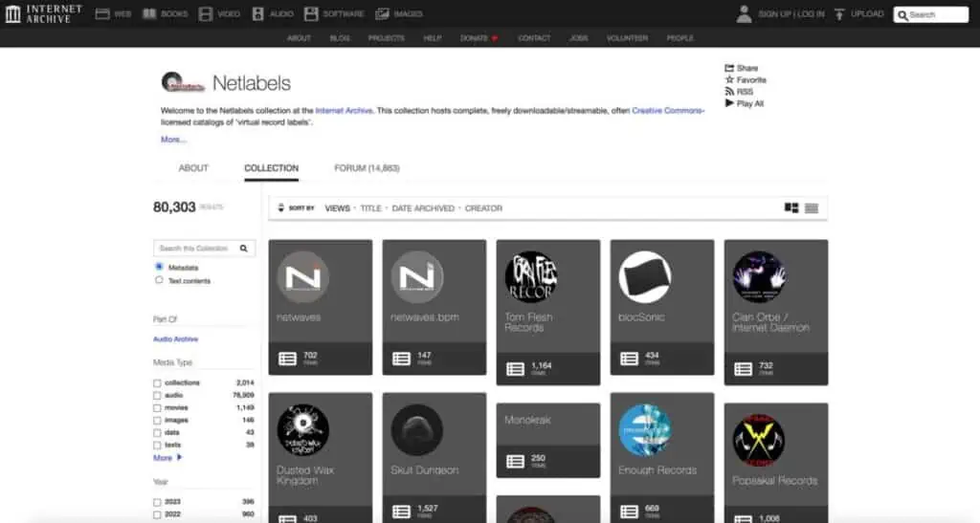Screen dimensions: 980x523
Task: Sort by DATE ARCHIVED
Action: [x=423, y=208]
